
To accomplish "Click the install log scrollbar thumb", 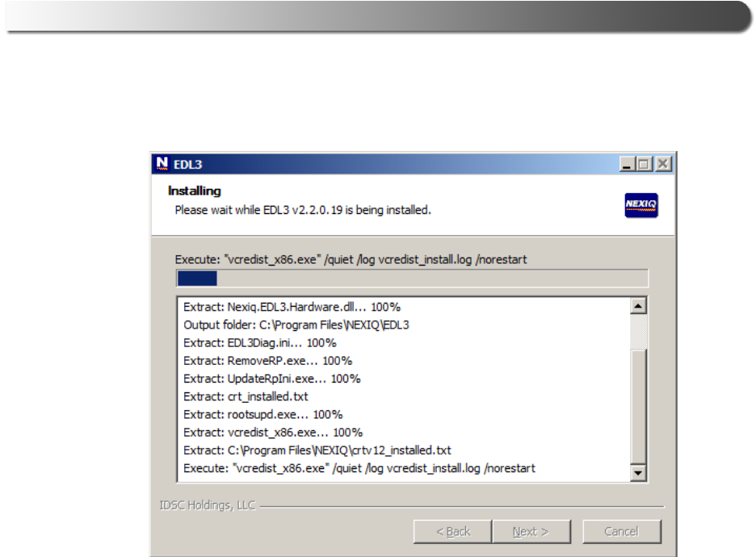I will pos(638,407).
